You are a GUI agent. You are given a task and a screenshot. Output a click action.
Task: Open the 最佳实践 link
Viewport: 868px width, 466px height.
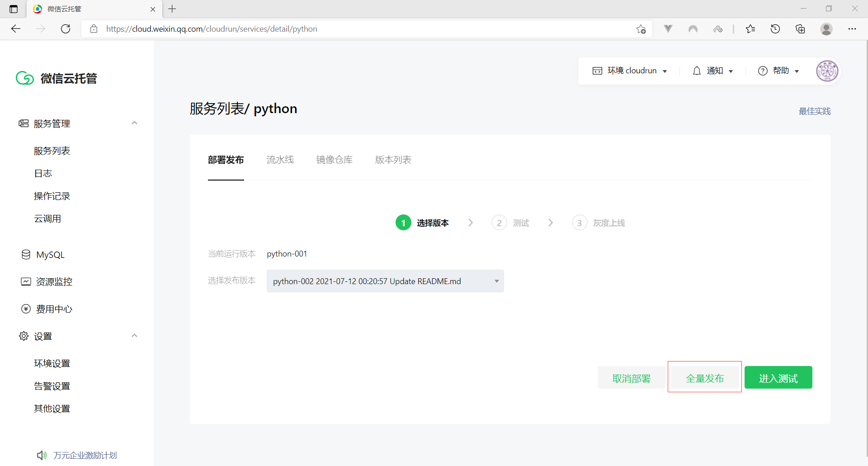[x=814, y=111]
